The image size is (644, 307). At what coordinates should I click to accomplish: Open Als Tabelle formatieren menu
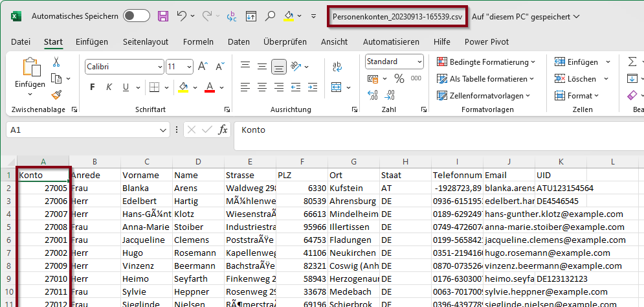point(485,79)
